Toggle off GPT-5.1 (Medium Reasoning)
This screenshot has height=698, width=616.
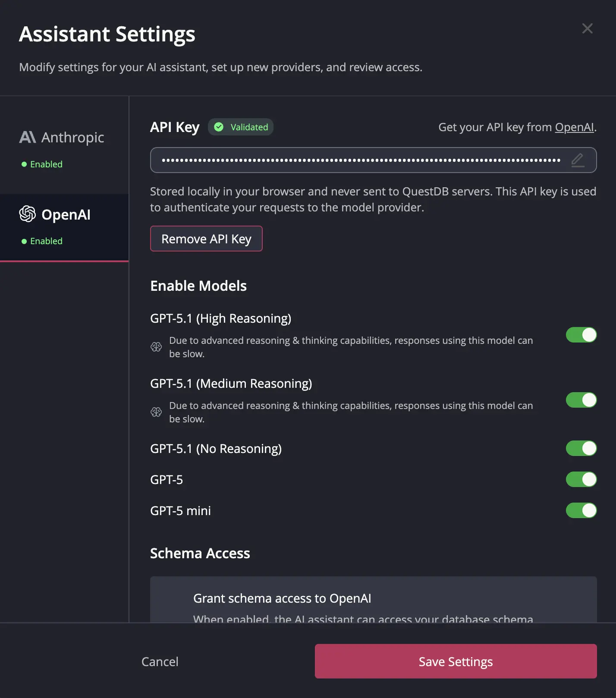581,400
